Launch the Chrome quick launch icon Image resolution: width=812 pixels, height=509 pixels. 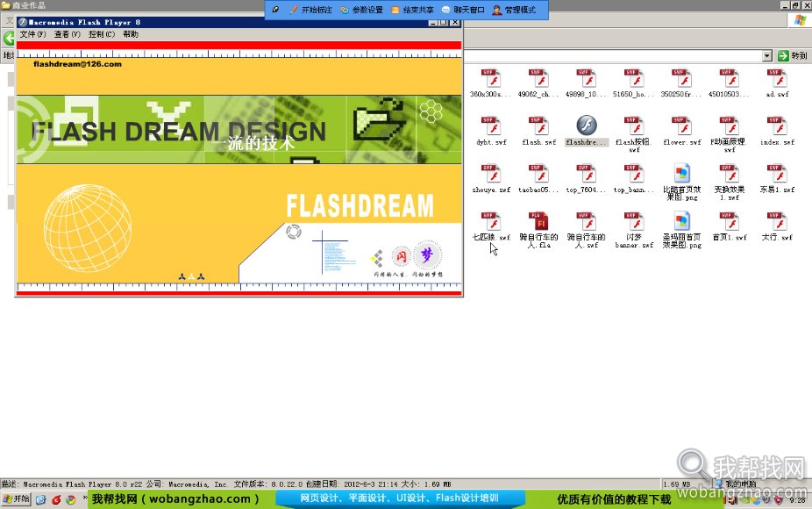pos(70,499)
